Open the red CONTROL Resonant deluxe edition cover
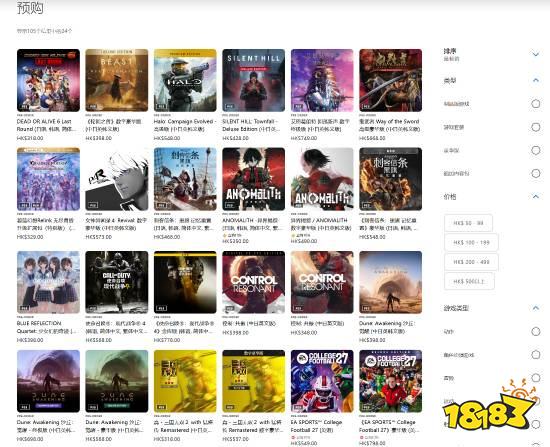The height and width of the screenshot is (447, 550). pyautogui.click(x=253, y=282)
